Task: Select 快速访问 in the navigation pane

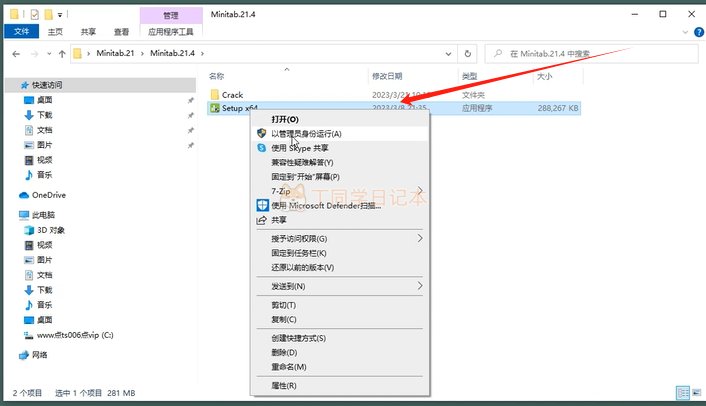Action: pos(47,85)
